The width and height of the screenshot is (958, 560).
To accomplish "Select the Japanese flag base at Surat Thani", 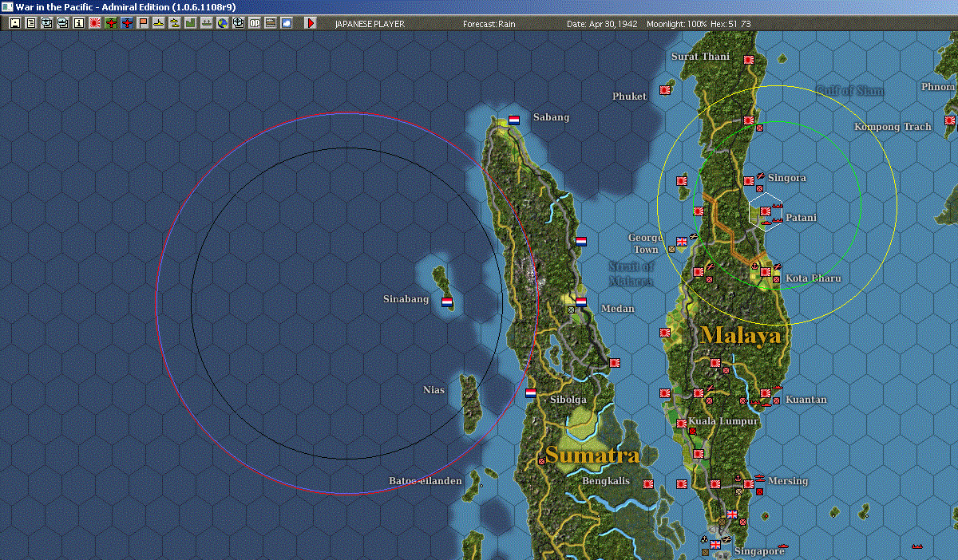I will pyautogui.click(x=749, y=60).
